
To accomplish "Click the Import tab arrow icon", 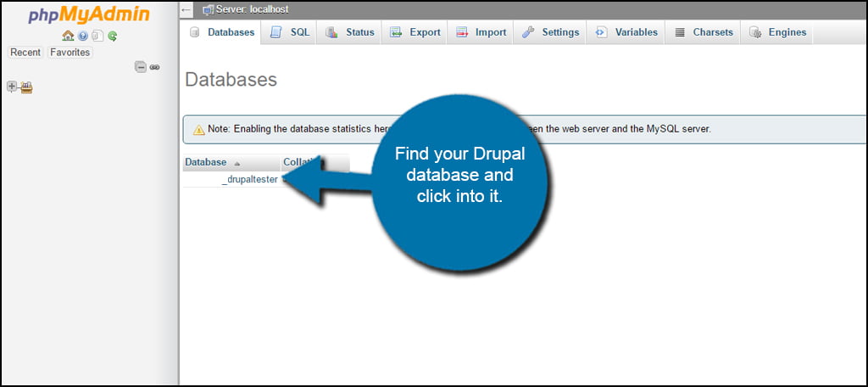I will [462, 32].
